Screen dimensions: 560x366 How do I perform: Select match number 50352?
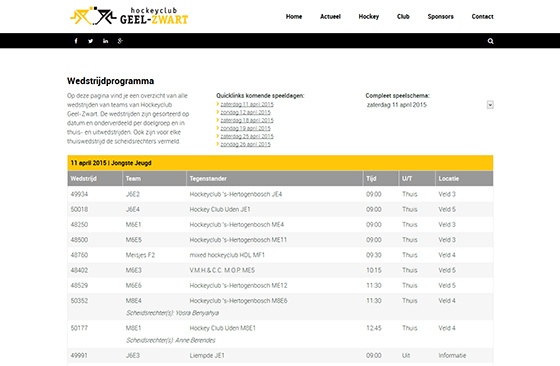(x=79, y=301)
